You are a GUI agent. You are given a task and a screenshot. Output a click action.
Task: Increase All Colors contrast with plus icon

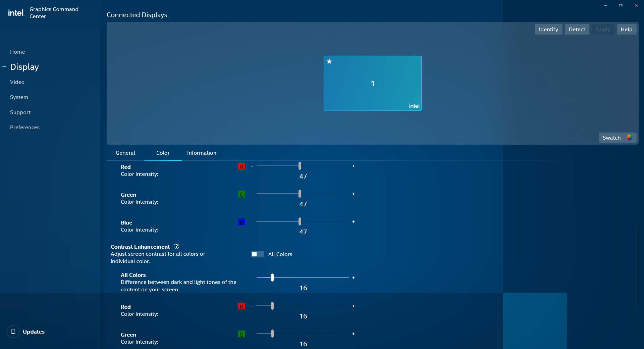(x=353, y=278)
